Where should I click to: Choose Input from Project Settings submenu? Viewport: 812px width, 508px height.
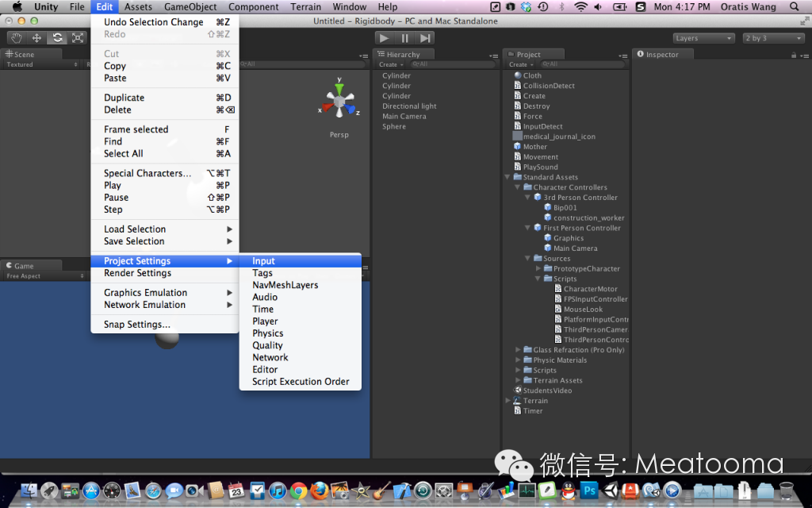(x=301, y=260)
